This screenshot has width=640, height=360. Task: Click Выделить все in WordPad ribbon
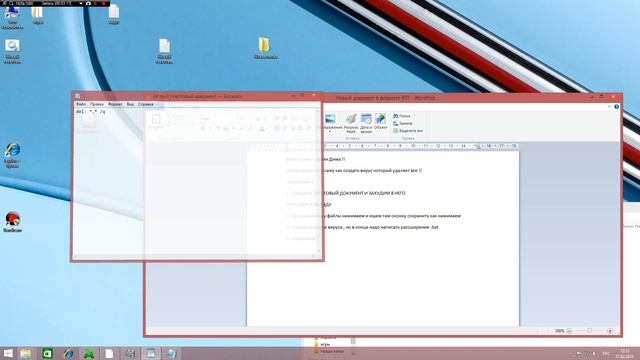(408, 131)
